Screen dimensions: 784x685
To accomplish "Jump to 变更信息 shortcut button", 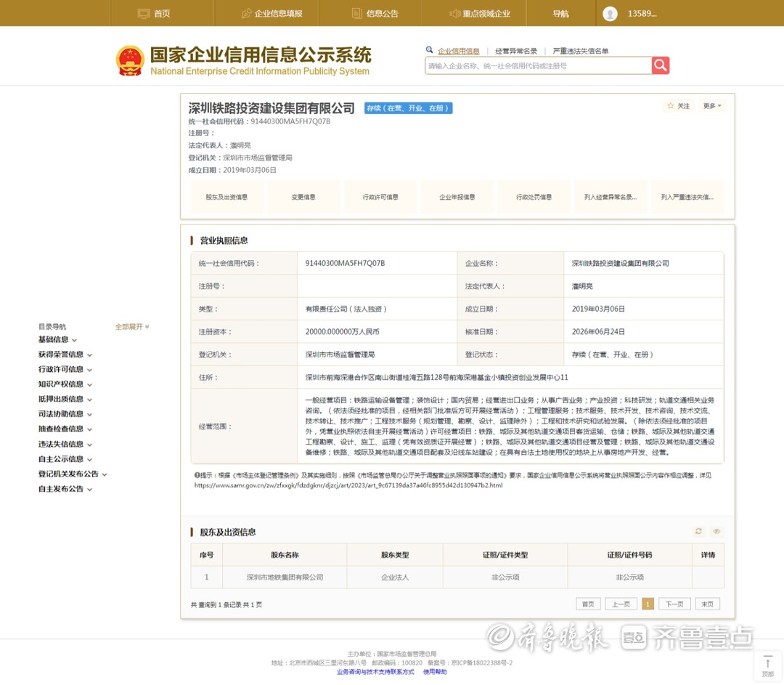I will tap(303, 197).
